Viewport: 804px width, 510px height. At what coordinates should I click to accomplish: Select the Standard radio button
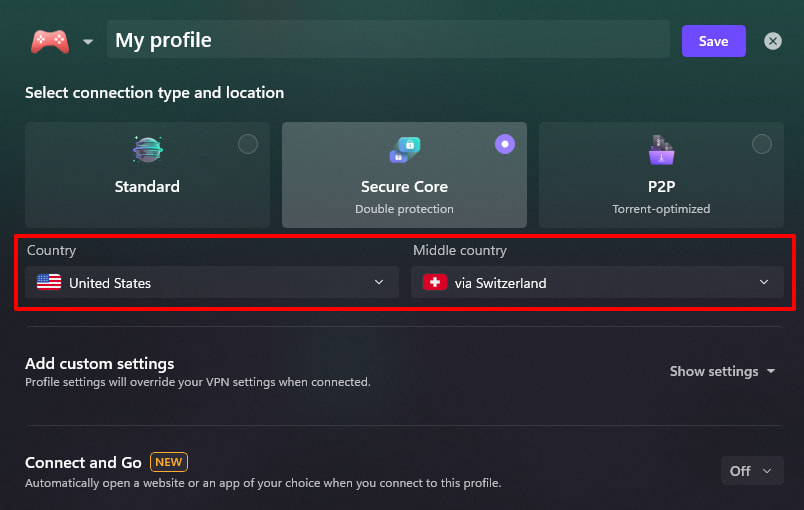pyautogui.click(x=248, y=144)
